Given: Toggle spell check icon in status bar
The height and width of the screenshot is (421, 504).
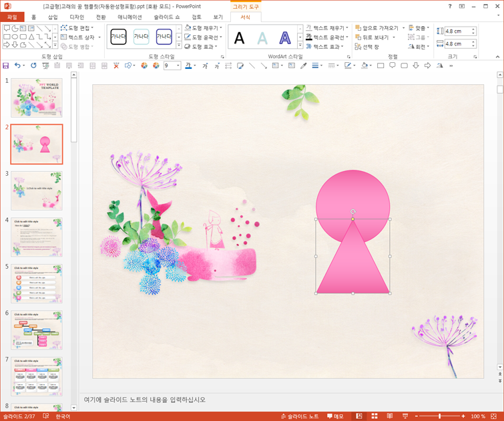Looking at the screenshot, I should click(45, 416).
